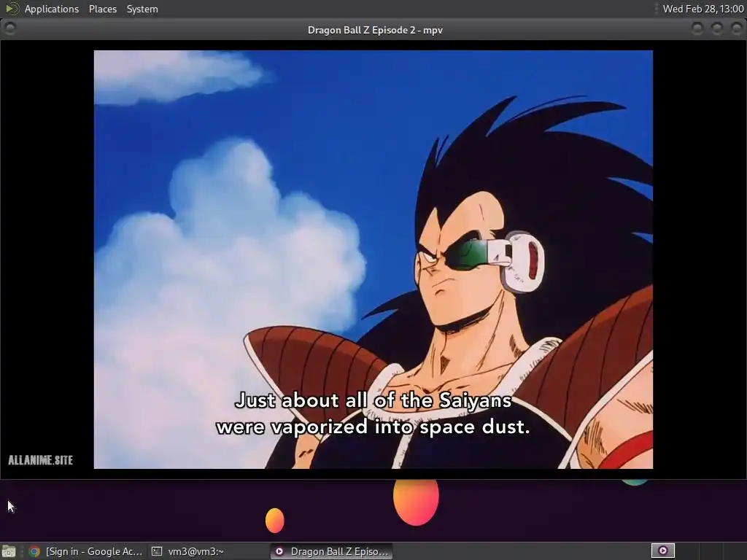The image size is (747, 560).
Task: Open the Places menu
Action: coord(102,9)
